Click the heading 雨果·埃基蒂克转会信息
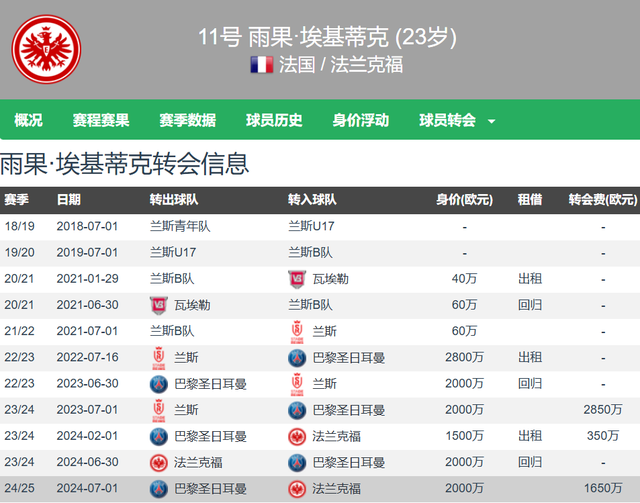This screenshot has height=503, width=640. pos(124,164)
